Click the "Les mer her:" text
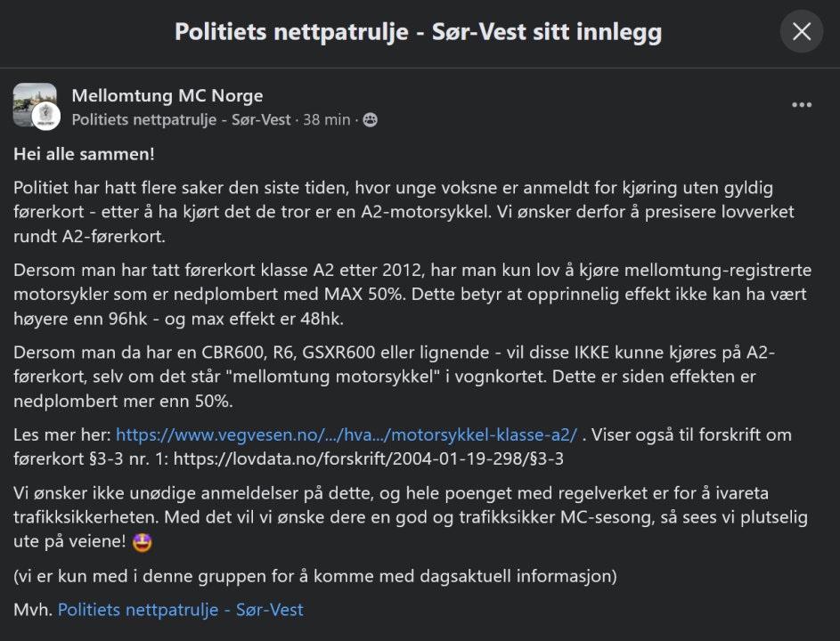This screenshot has height=641, width=840. (61, 435)
